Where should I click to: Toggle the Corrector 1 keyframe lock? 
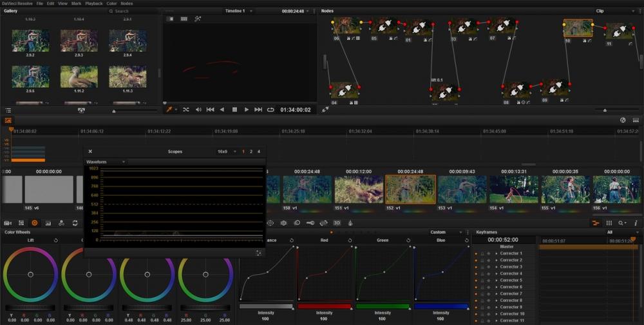click(482, 253)
